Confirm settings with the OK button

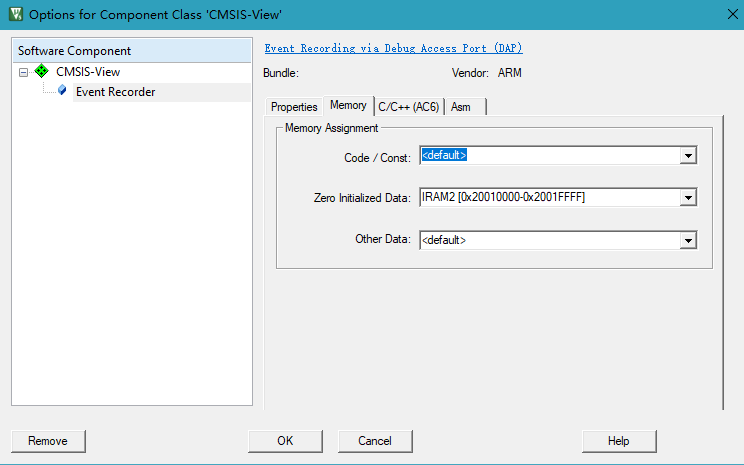pyautogui.click(x=285, y=441)
